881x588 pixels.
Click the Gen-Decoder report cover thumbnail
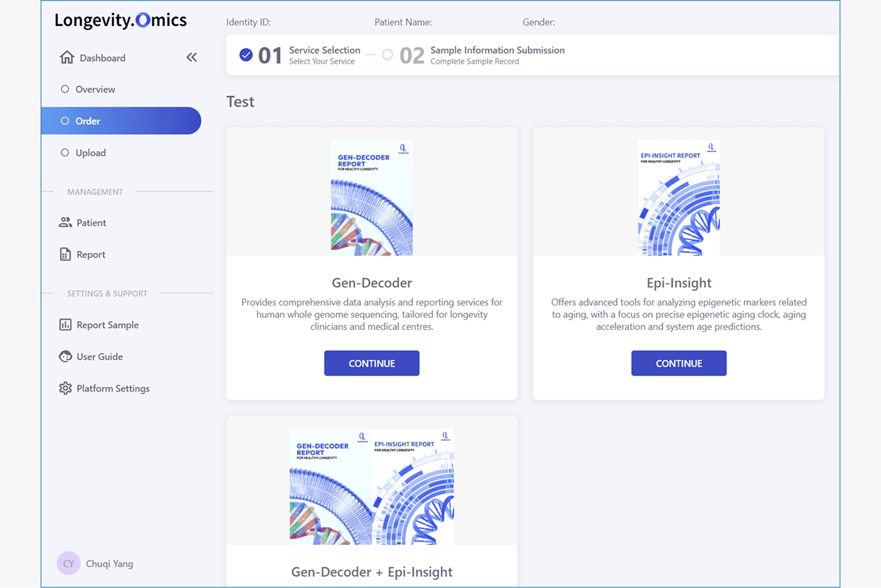pos(372,198)
